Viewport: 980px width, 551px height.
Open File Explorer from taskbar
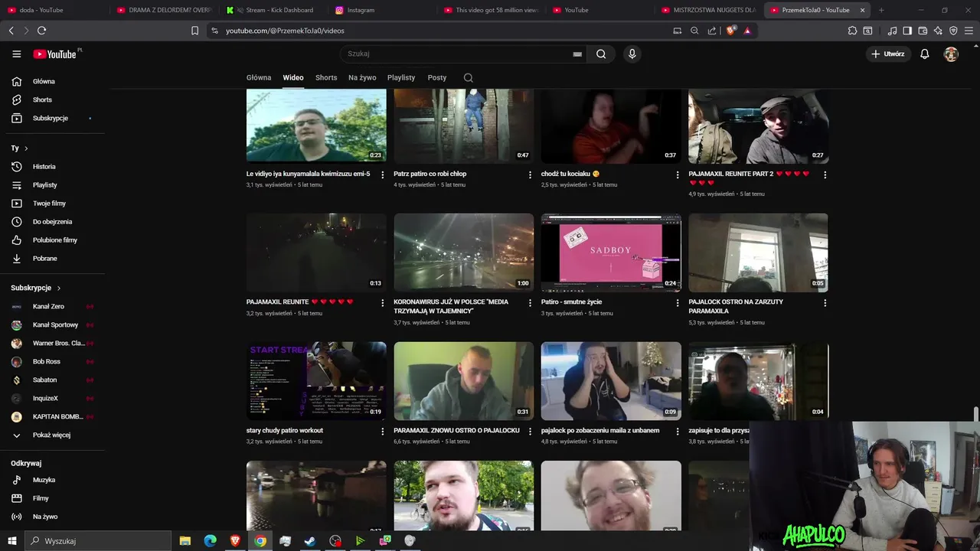click(185, 540)
